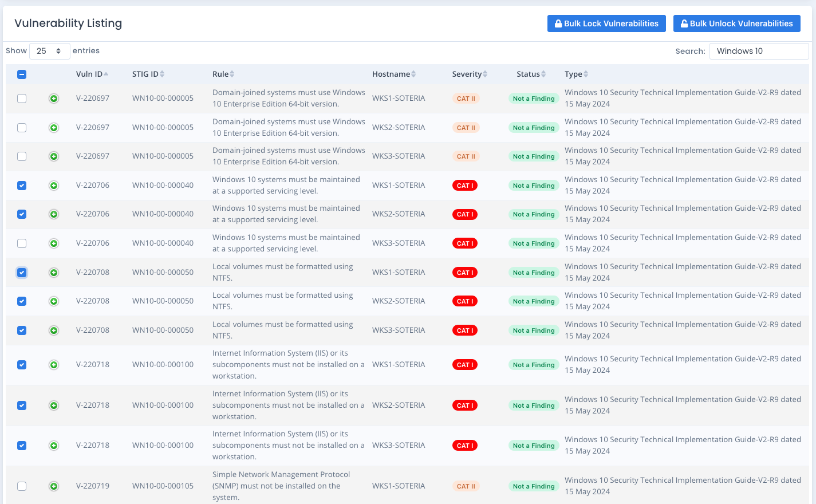Click the Vulnerability Listing heading
This screenshot has width=816, height=504.
[x=68, y=23]
